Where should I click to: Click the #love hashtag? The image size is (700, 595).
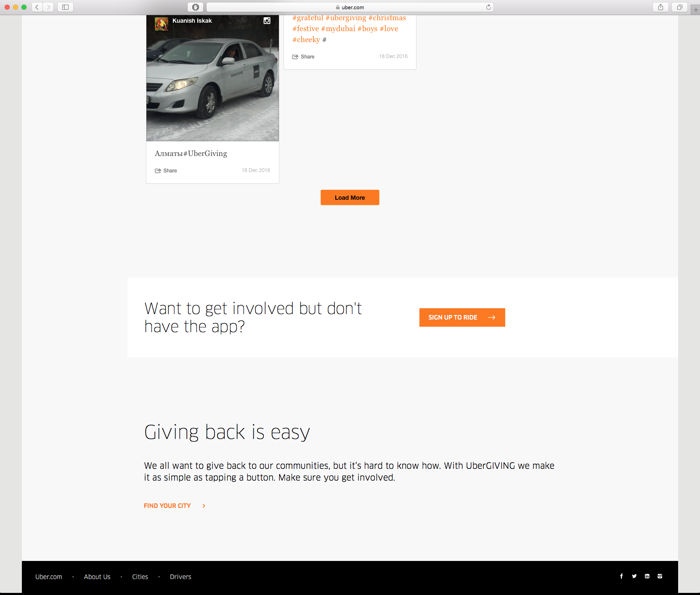coord(389,29)
